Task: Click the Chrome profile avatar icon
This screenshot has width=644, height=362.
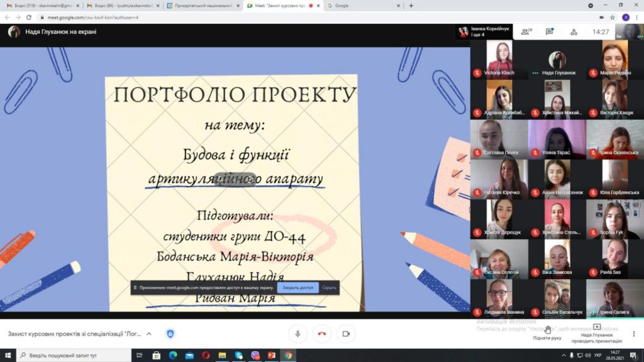Action: 625,18
